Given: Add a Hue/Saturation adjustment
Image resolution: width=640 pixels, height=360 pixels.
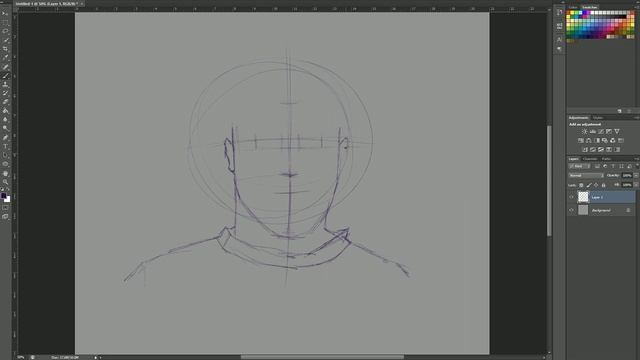Looking at the screenshot, I should coord(581,140).
